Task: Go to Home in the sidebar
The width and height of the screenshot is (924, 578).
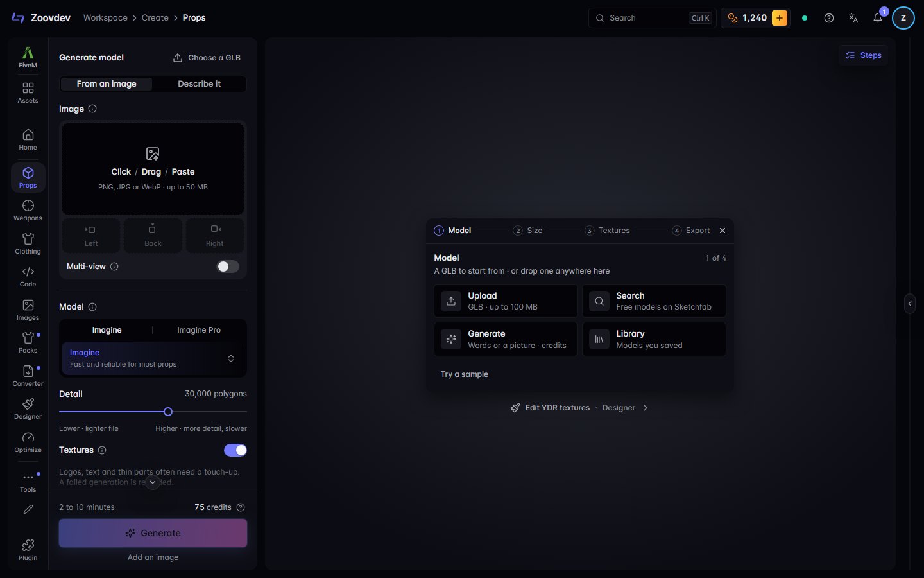Action: (x=28, y=139)
